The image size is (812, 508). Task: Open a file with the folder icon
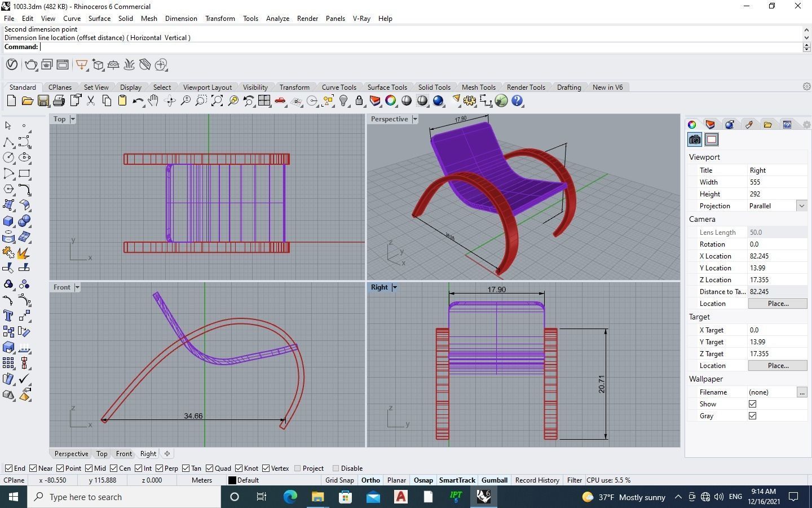click(x=27, y=101)
